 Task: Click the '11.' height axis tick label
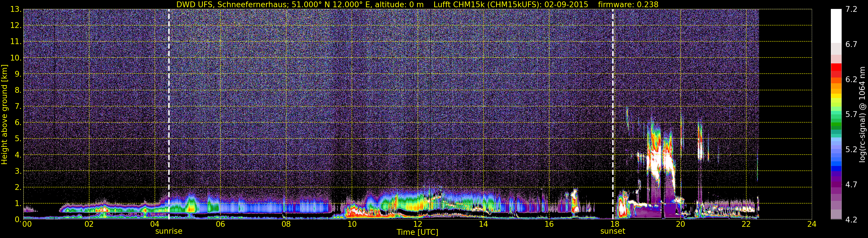pyautogui.click(x=16, y=41)
